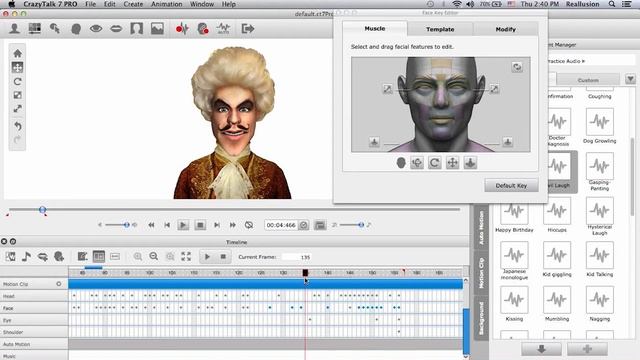Click the record audio waveform icon
Viewport: 640px width, 360px height.
coord(182,29)
